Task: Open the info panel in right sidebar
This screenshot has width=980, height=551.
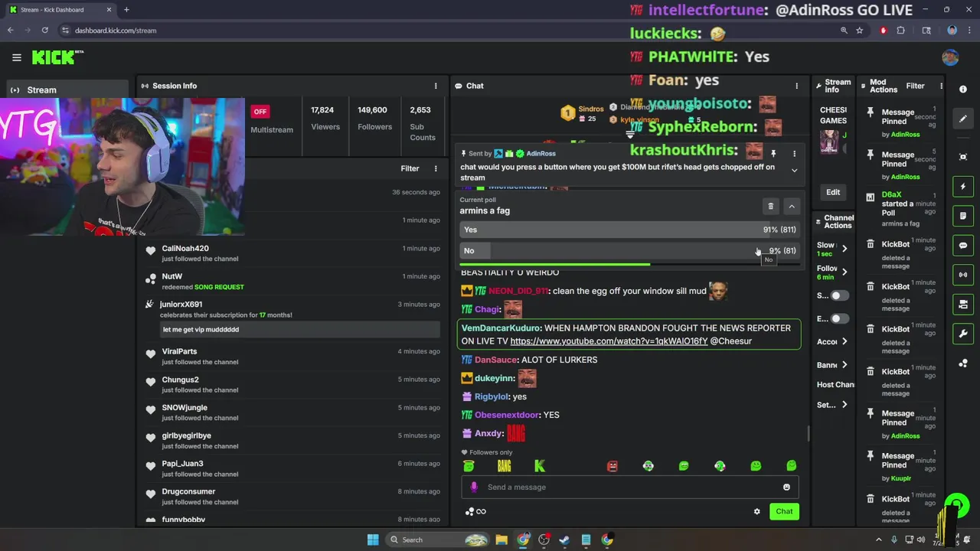Action: pos(963,90)
